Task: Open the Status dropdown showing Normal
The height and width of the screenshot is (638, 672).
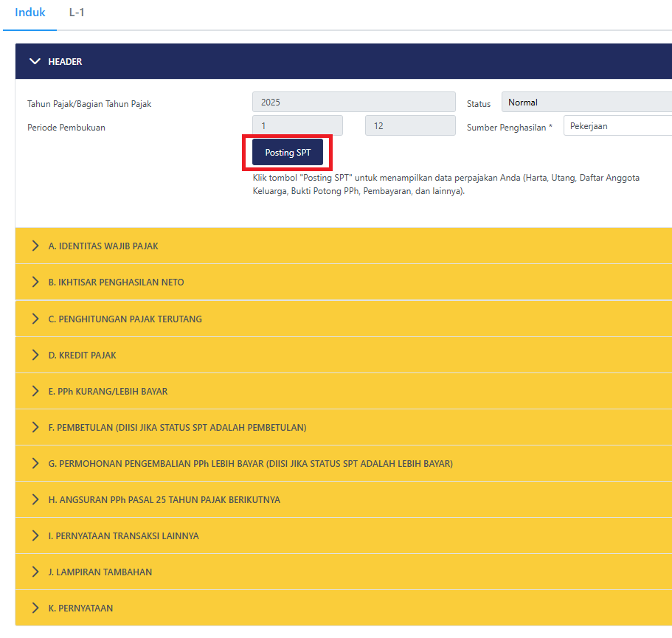Action: (x=586, y=102)
